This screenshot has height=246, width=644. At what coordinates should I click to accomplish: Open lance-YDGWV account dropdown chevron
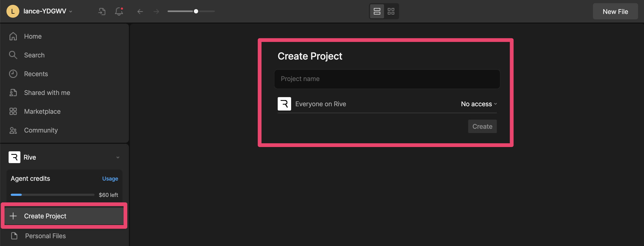pos(71,12)
